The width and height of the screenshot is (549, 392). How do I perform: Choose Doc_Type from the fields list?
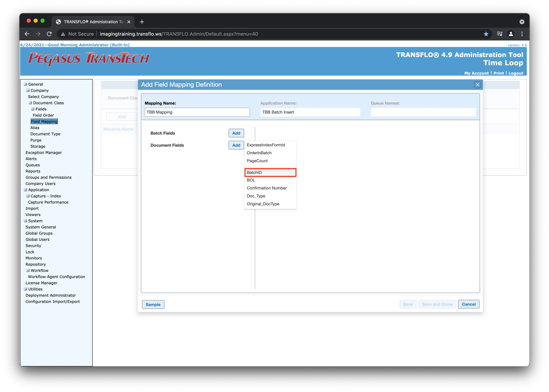coord(270,196)
